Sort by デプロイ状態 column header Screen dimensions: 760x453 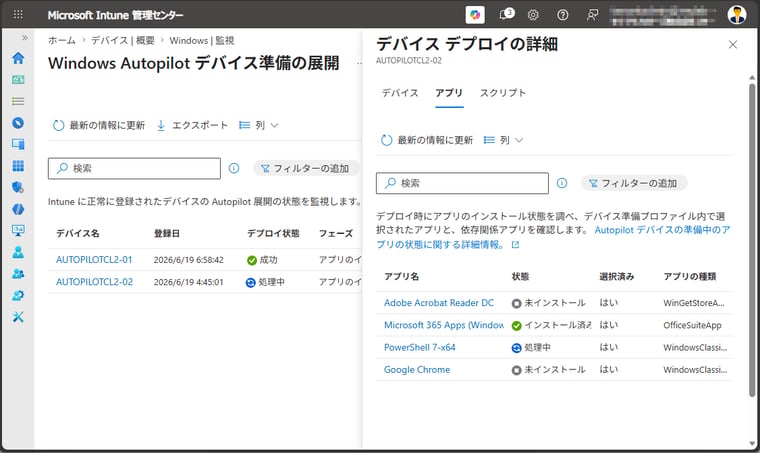tap(273, 234)
